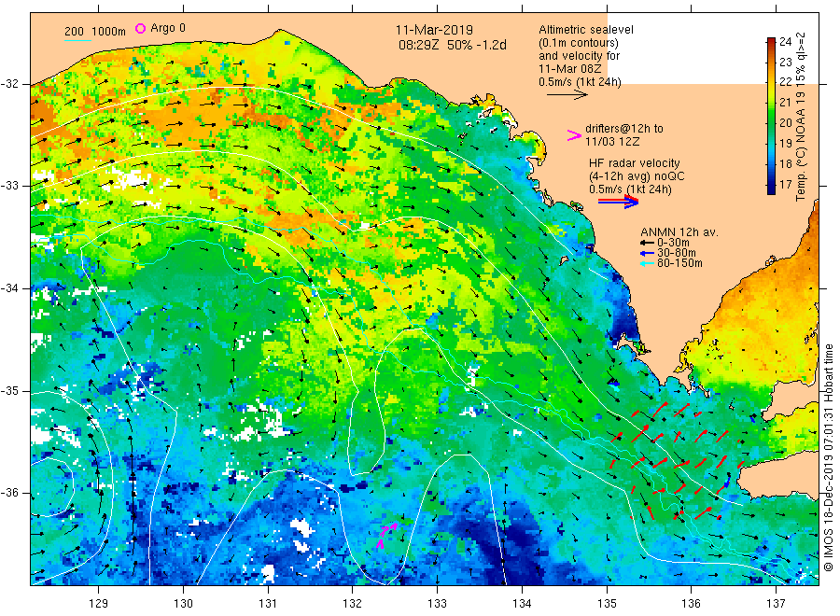Click the temperature color bar

click(x=771, y=116)
